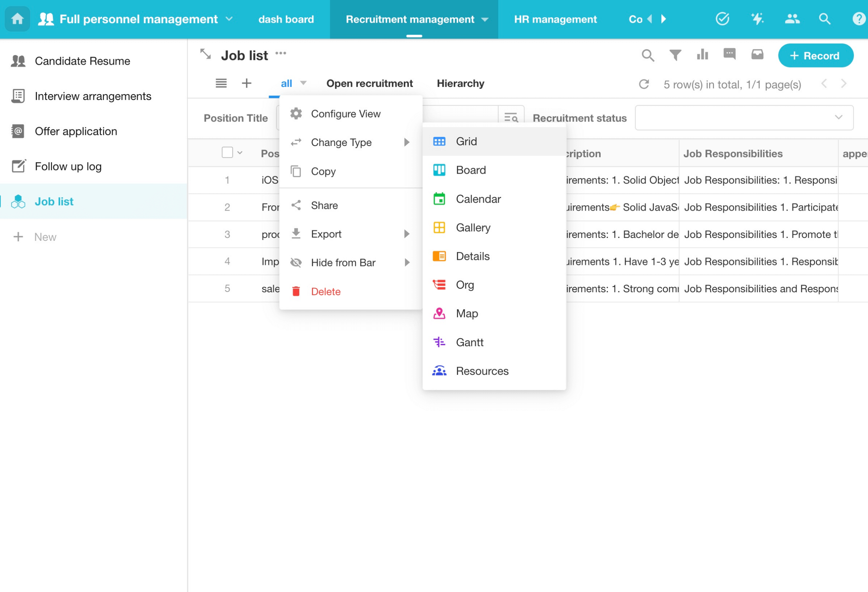This screenshot has height=592, width=868.
Task: Select the Gantt view type
Action: [x=469, y=342]
